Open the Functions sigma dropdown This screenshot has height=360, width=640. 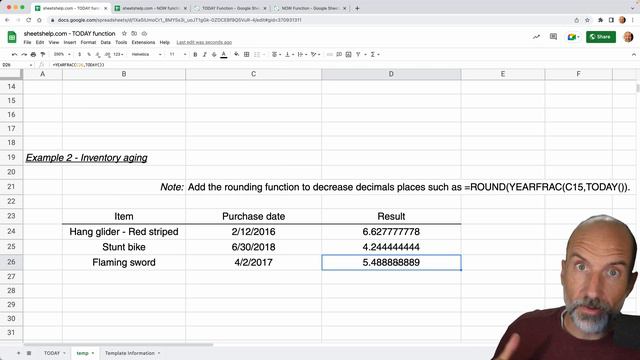click(x=375, y=54)
